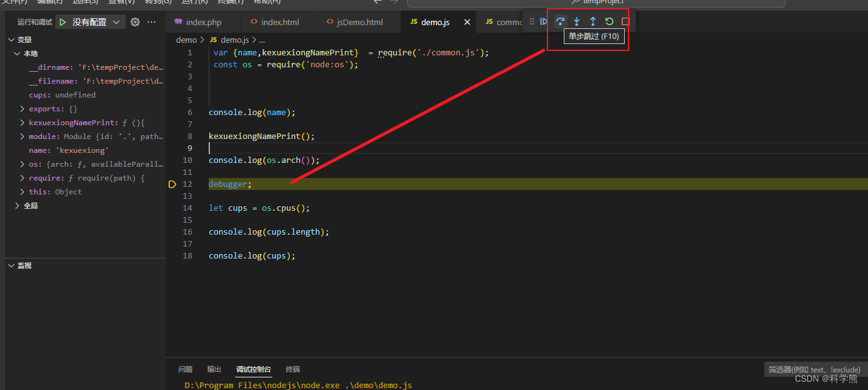
Task: Click the kexuexiongNamePrint() call on line 8
Action: click(x=261, y=136)
